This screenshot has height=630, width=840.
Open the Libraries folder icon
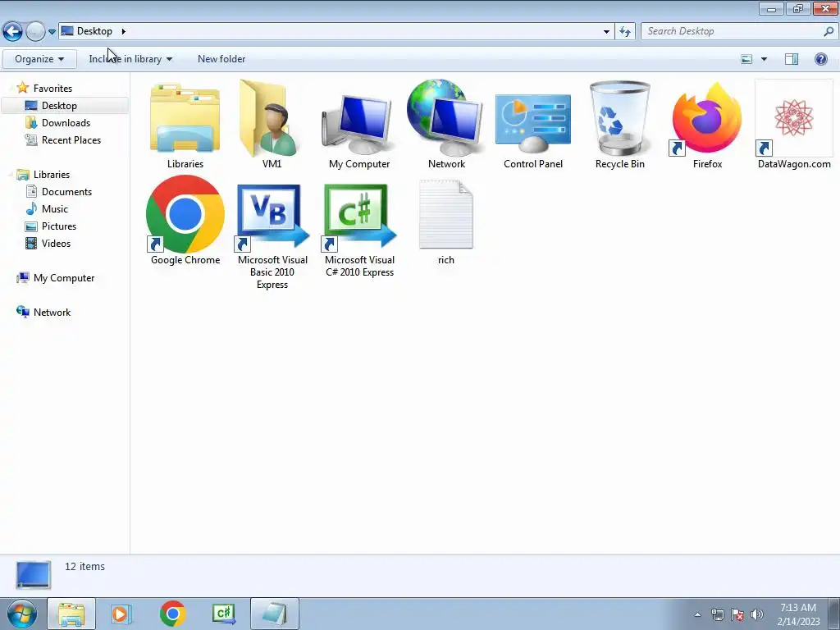(x=185, y=118)
